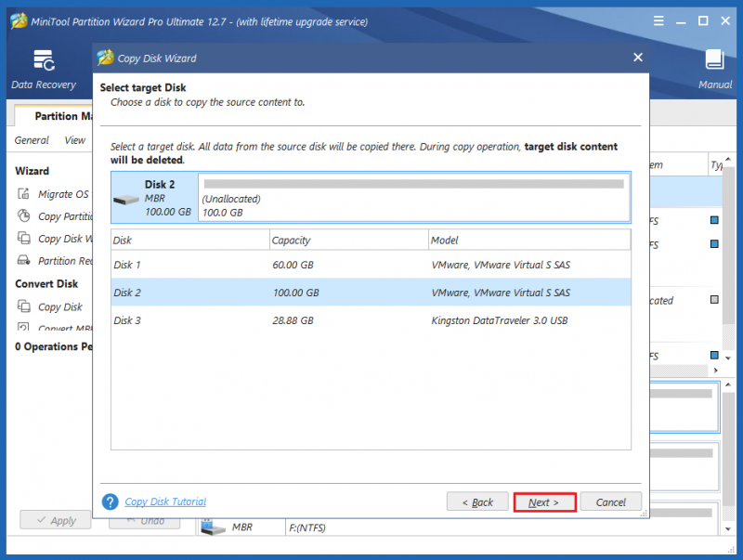Close the Copy Disk Wizard dialog

click(638, 58)
